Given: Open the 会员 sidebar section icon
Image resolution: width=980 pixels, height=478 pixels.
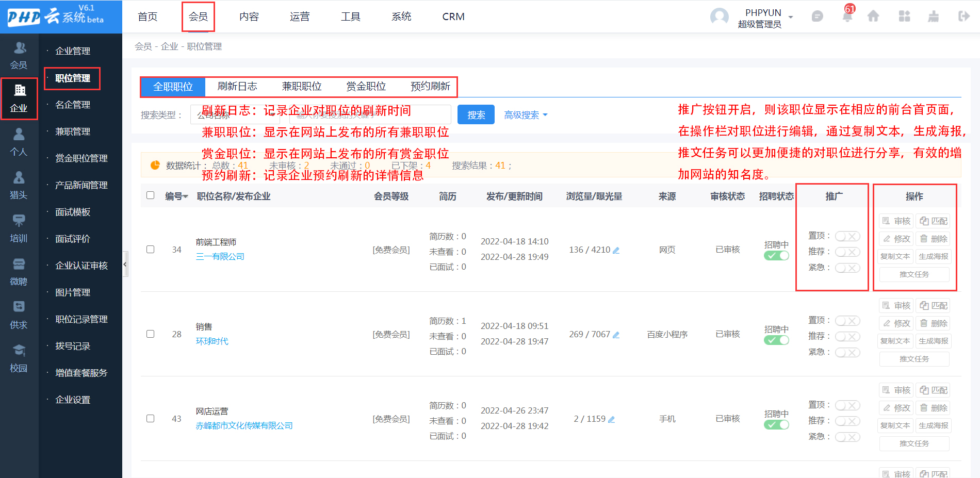Looking at the screenshot, I should point(19,48).
